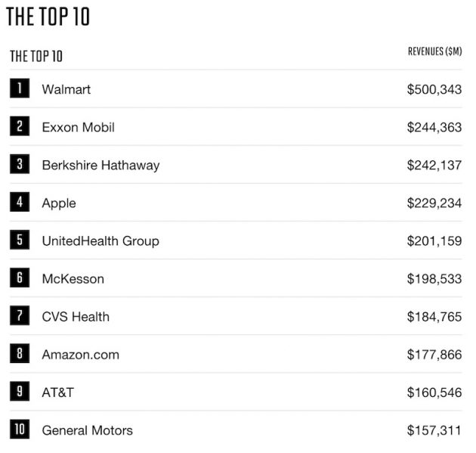Open the Walmart company link
The width and height of the screenshot is (476, 453).
tap(66, 89)
